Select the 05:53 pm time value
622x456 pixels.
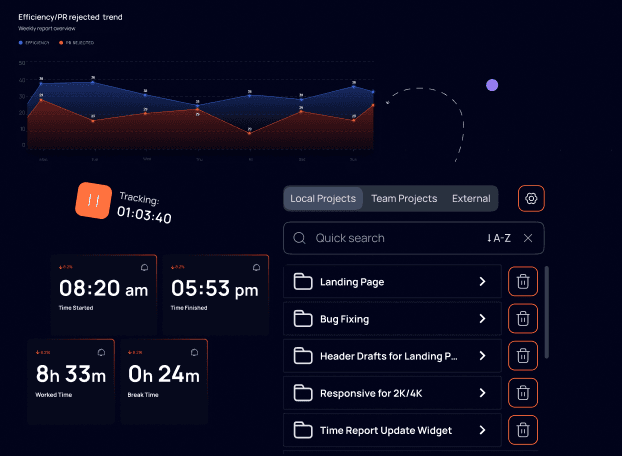[215, 288]
